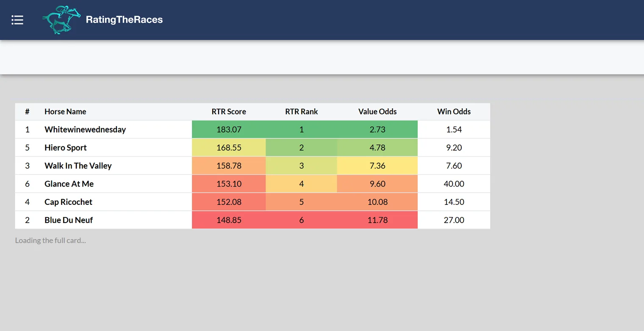The height and width of the screenshot is (331, 644).
Task: Click the 40.00 win odds value
Action: [454, 184]
